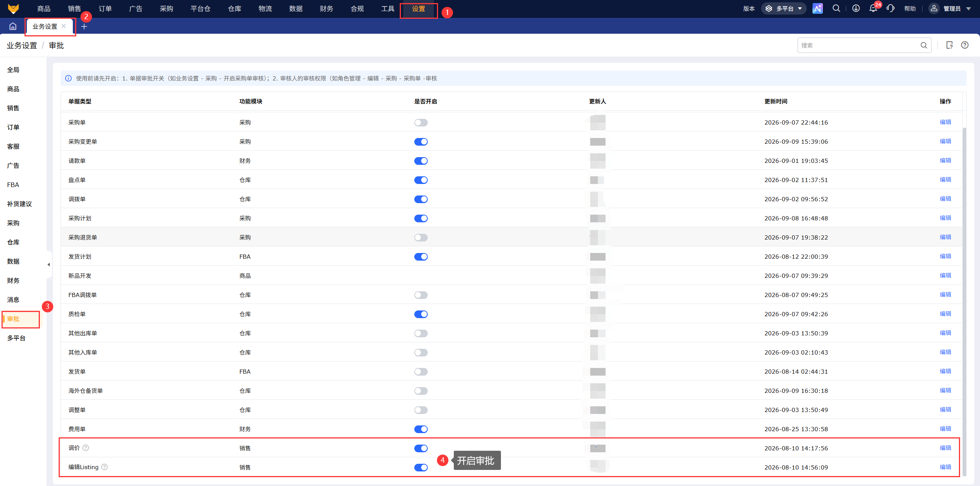Open notifications bell icon
Image resolution: width=980 pixels, height=486 pixels.
(873, 8)
